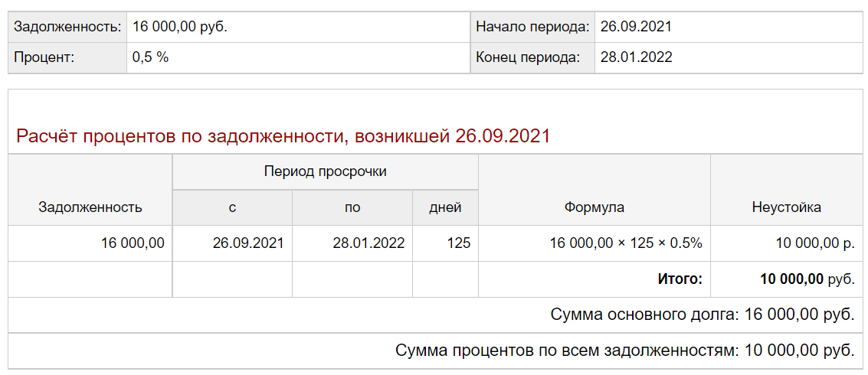Click the Расчёт процентов по задолженности heading
The width and height of the screenshot is (868, 375).
tap(283, 136)
